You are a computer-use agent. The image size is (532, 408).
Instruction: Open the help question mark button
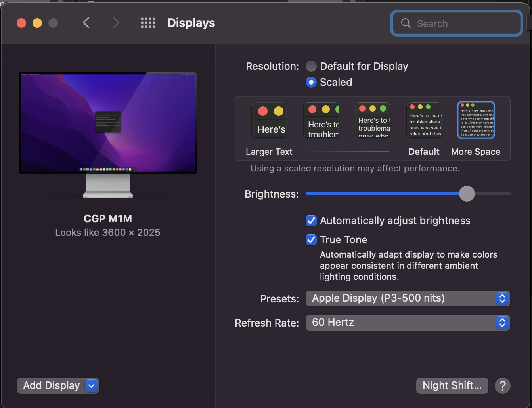click(503, 386)
